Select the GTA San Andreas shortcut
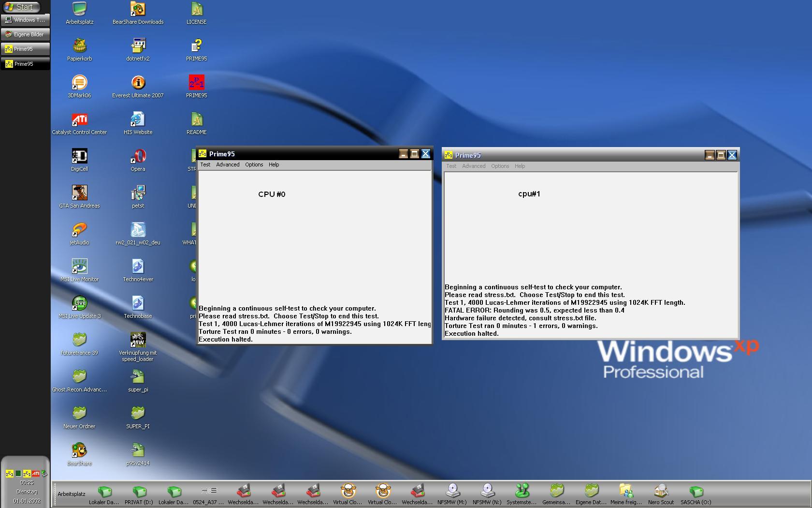Screen dimensions: 812x508 click(79, 197)
